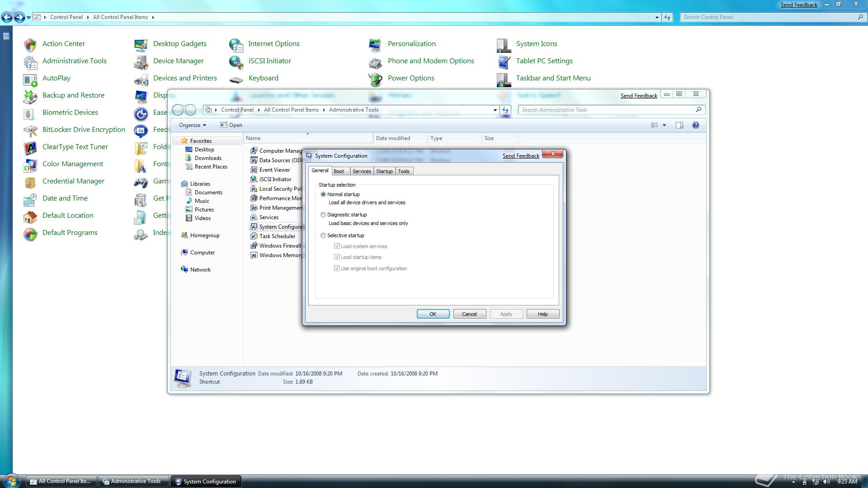Cancel the System Configuration dialog
The width and height of the screenshot is (868, 488).
click(x=469, y=314)
